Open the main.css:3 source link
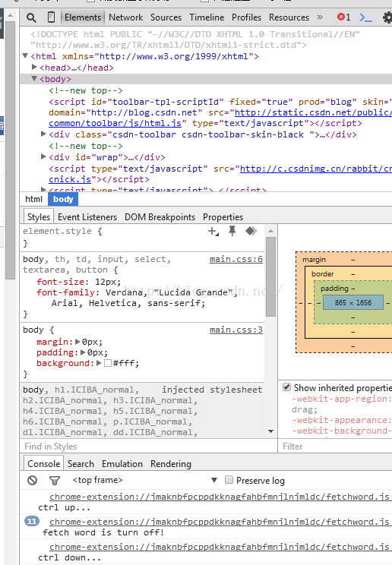 point(236,330)
